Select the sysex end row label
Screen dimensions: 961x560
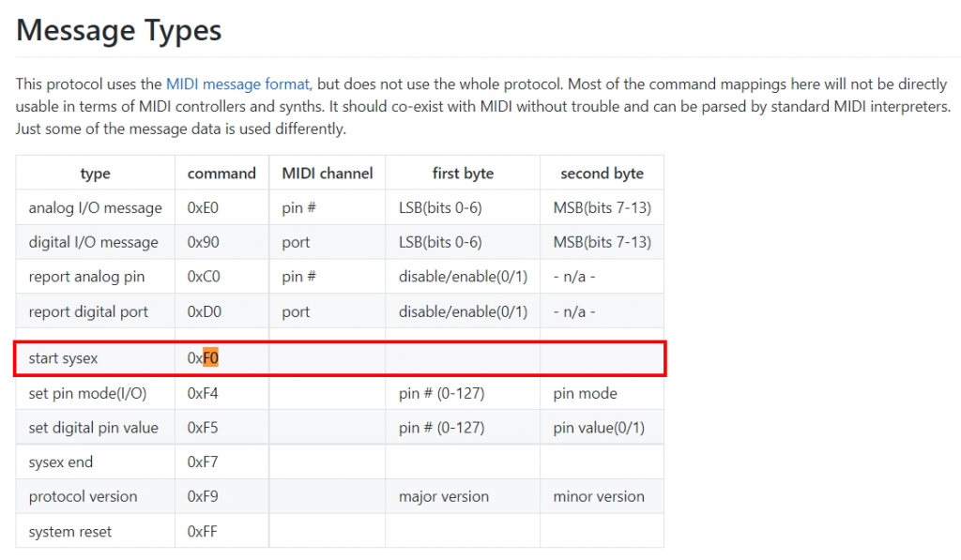[60, 462]
